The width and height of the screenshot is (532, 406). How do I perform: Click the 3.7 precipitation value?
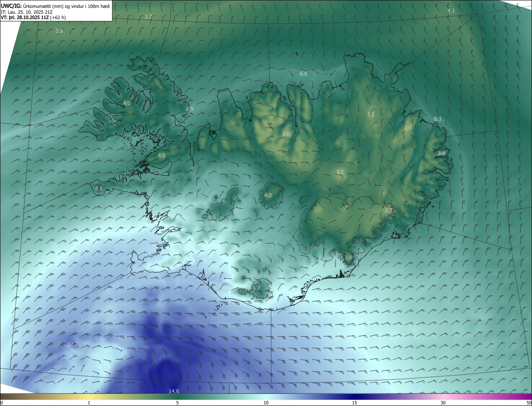click(x=148, y=17)
